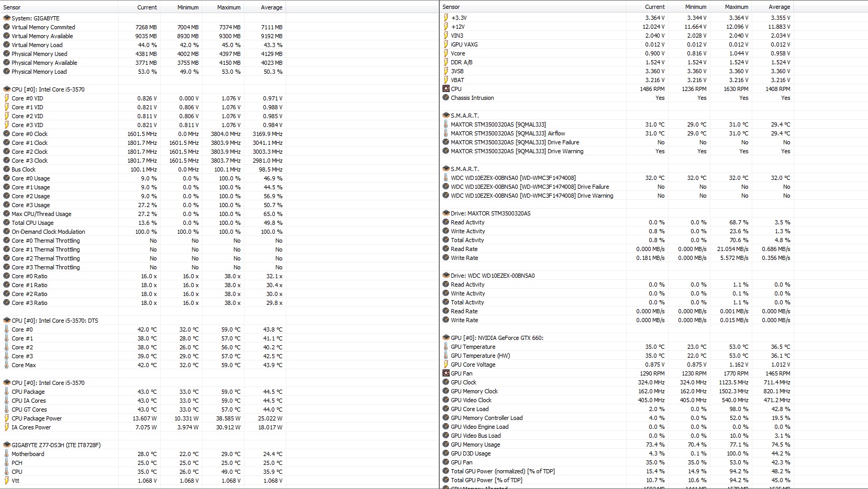Click the 1123.5 MHz maximum GPU Clock value
Viewport: 868px width, 489px height.
(x=733, y=382)
